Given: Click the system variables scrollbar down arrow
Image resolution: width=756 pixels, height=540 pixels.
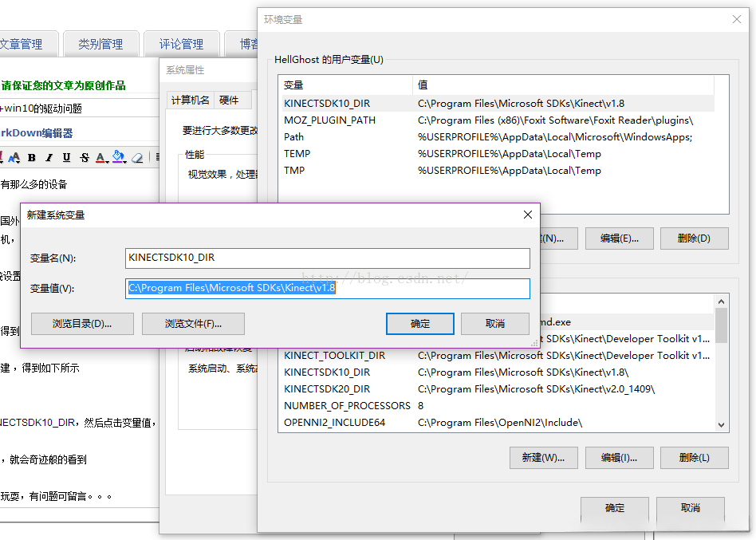Looking at the screenshot, I should click(x=721, y=425).
